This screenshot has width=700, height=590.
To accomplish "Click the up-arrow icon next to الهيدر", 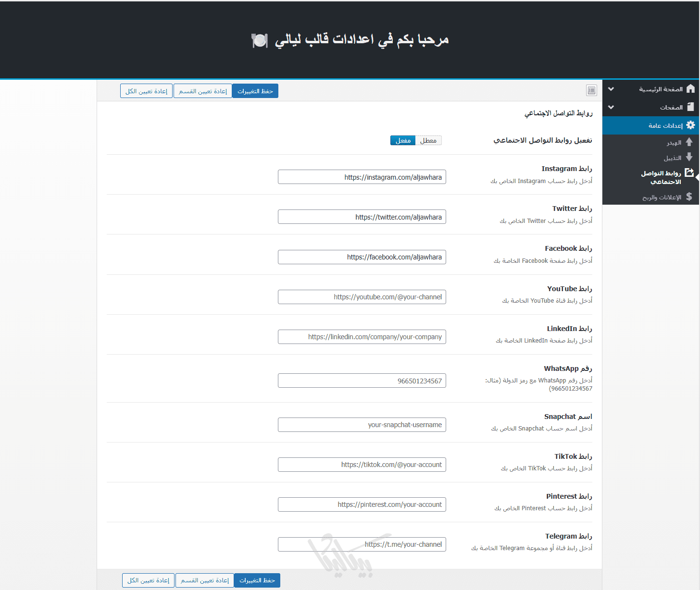I will (689, 142).
